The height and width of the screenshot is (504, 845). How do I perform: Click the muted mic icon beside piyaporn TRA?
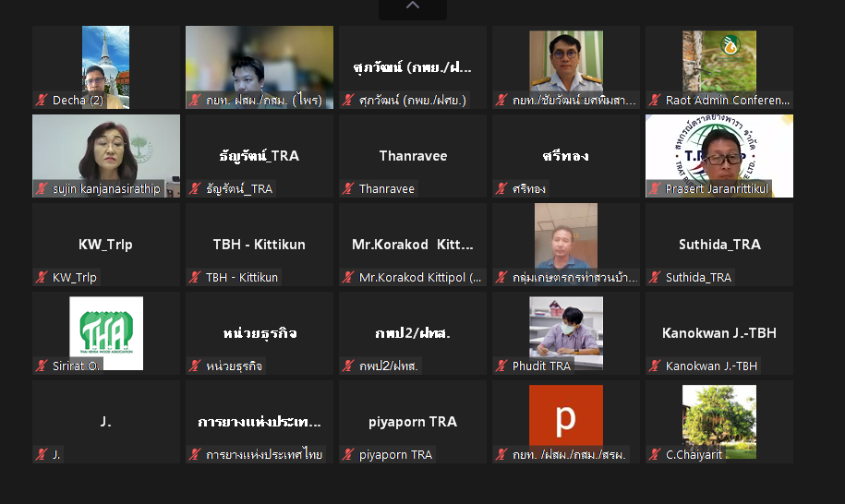(348, 454)
